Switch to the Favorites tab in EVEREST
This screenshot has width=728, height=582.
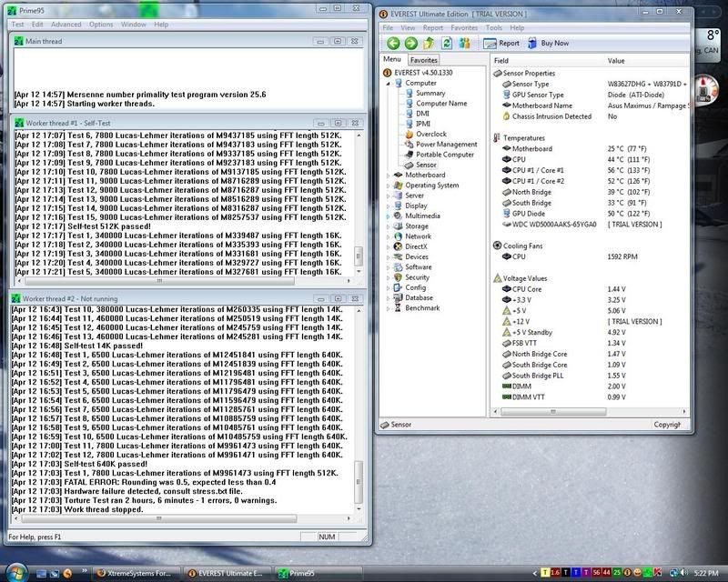pyautogui.click(x=423, y=60)
